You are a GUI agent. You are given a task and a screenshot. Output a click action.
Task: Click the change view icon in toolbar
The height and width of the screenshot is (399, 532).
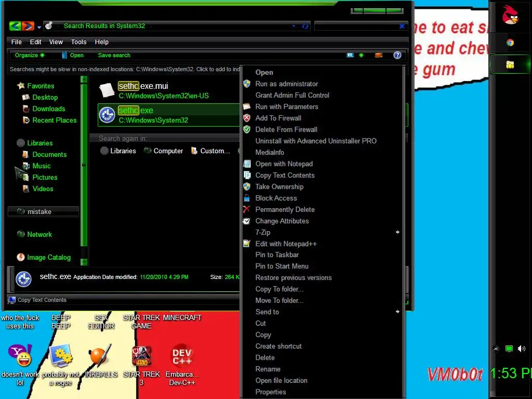click(350, 55)
